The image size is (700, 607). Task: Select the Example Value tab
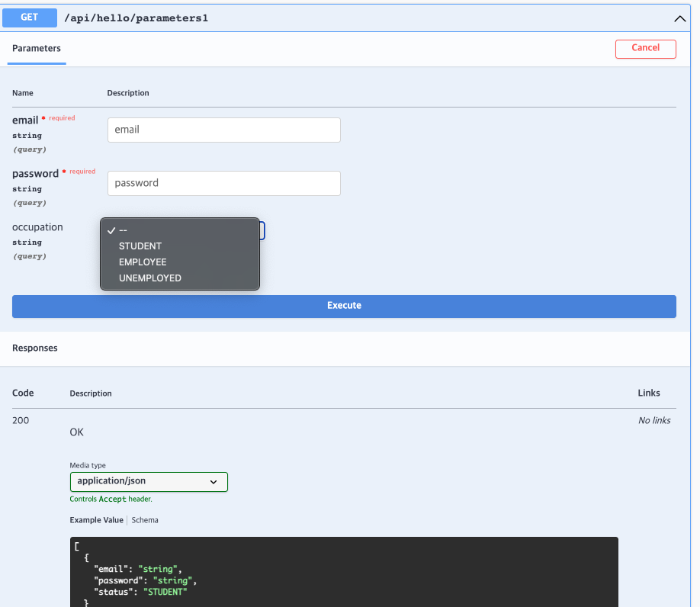(96, 520)
